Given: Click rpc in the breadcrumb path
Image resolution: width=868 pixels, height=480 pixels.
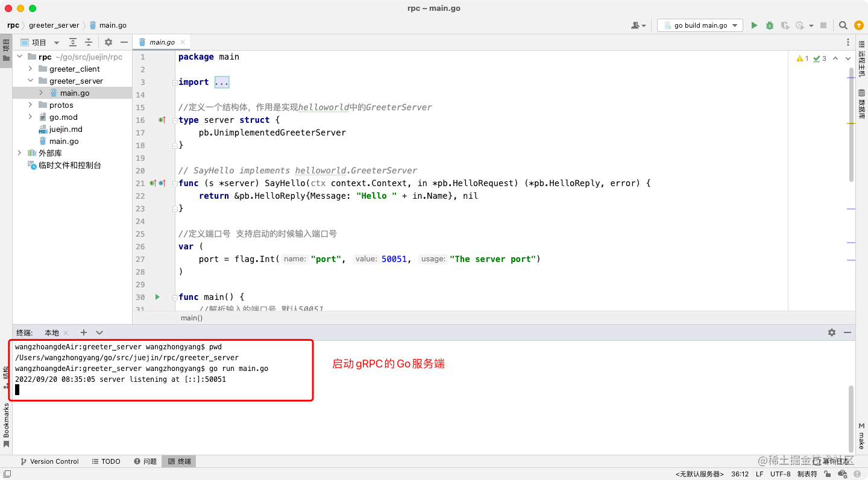Looking at the screenshot, I should [x=13, y=25].
